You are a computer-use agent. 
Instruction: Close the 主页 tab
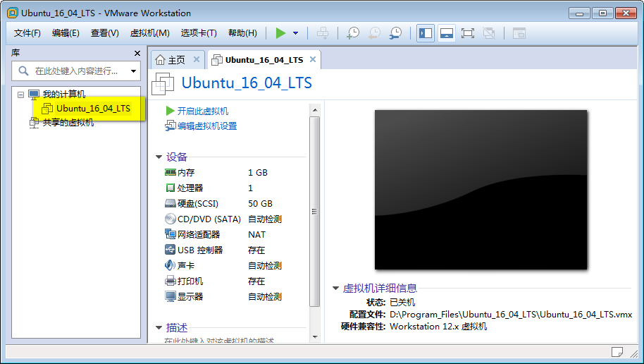[197, 59]
